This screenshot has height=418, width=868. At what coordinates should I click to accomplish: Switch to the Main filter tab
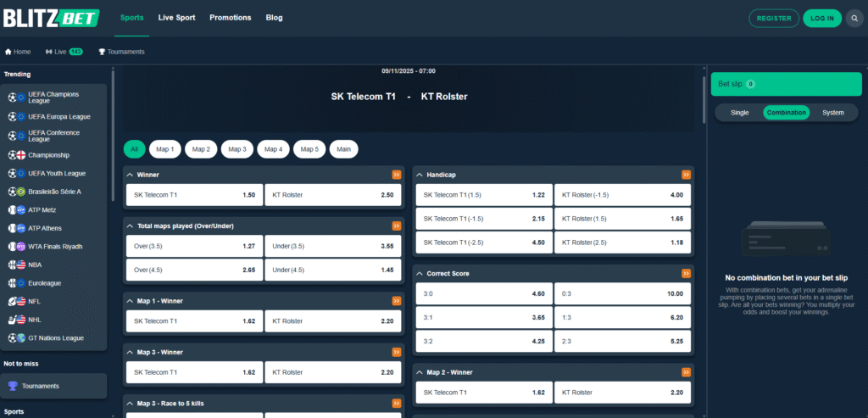(x=344, y=149)
